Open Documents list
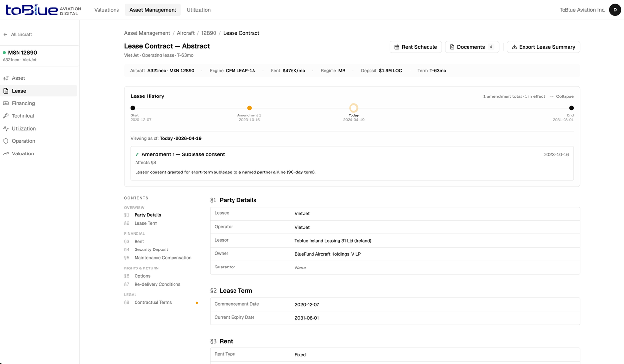 (472, 47)
